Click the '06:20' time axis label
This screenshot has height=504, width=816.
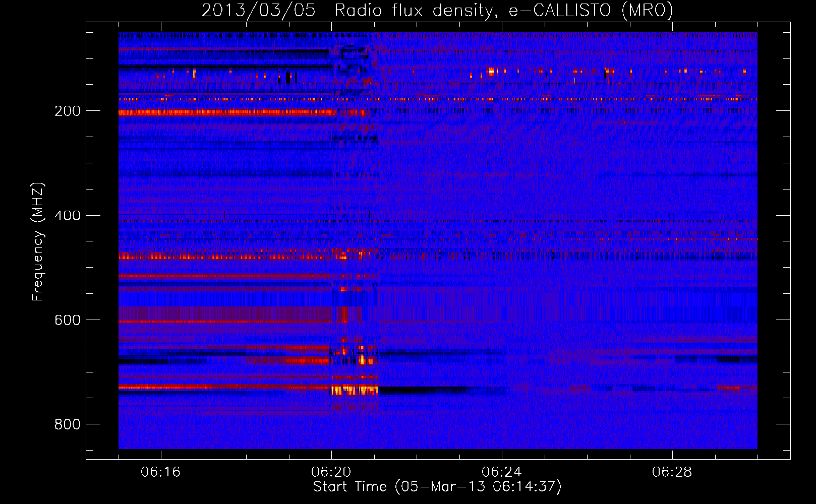pyautogui.click(x=331, y=472)
